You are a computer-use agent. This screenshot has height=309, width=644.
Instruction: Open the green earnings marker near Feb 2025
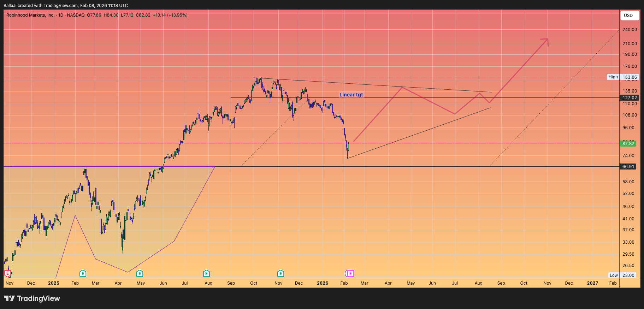pos(83,273)
